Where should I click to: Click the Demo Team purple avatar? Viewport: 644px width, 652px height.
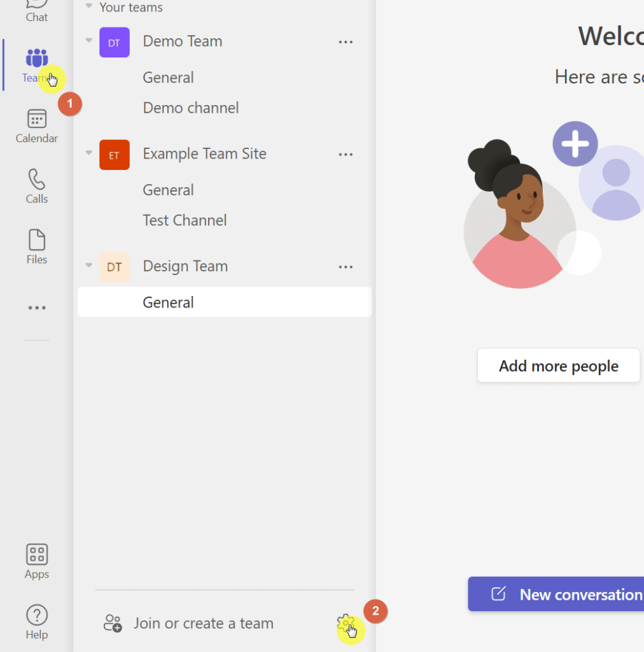coord(115,42)
